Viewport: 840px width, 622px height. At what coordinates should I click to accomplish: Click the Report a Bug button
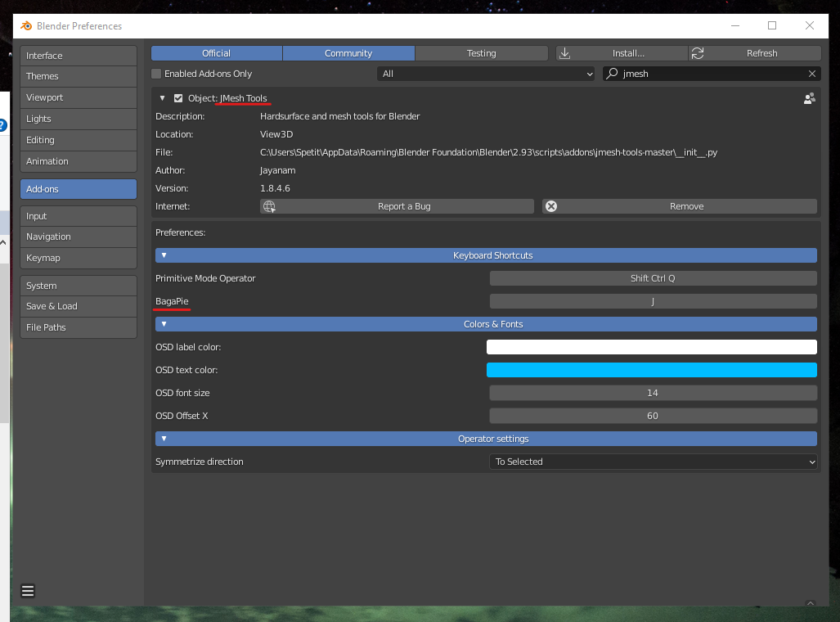pos(397,206)
